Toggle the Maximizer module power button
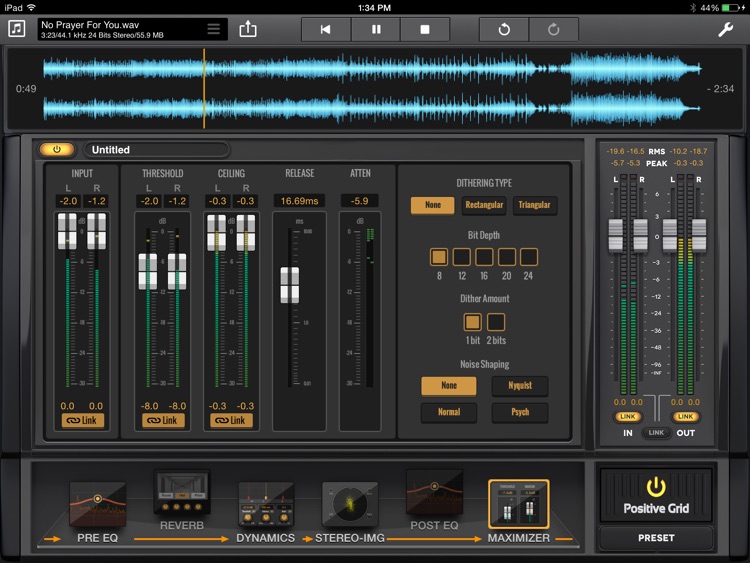Image resolution: width=750 pixels, height=563 pixels. click(57, 150)
